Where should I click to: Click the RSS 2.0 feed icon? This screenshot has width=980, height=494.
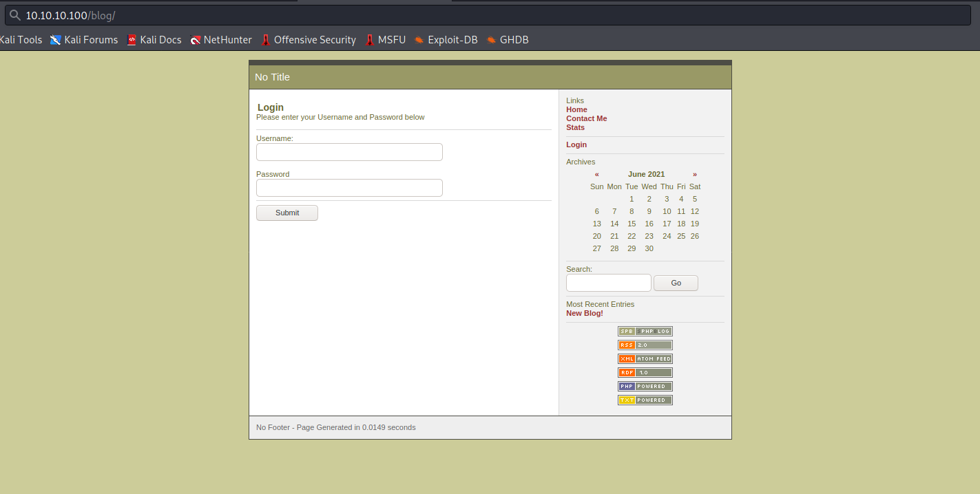645,345
